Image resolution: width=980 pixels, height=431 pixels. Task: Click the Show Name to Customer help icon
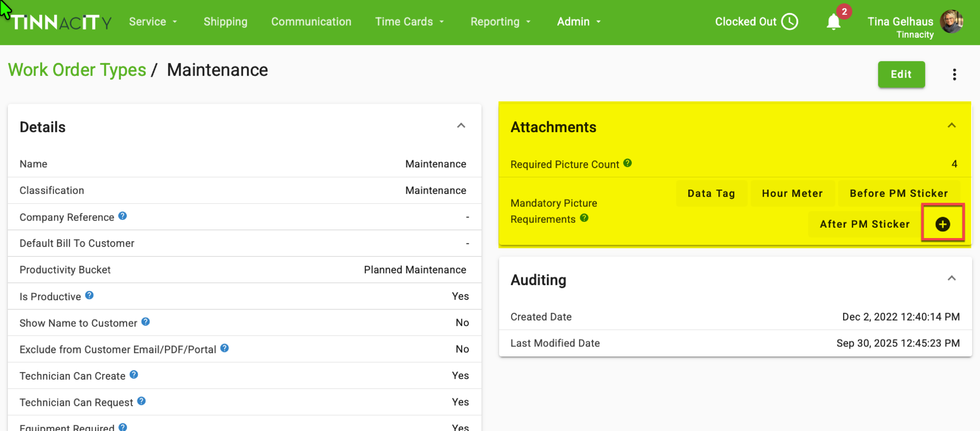pos(145,322)
